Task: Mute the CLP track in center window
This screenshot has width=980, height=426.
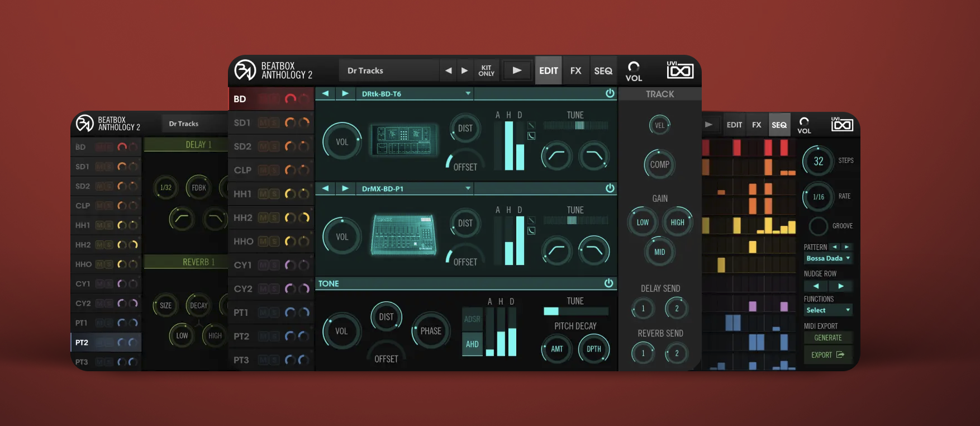Action: coord(264,170)
